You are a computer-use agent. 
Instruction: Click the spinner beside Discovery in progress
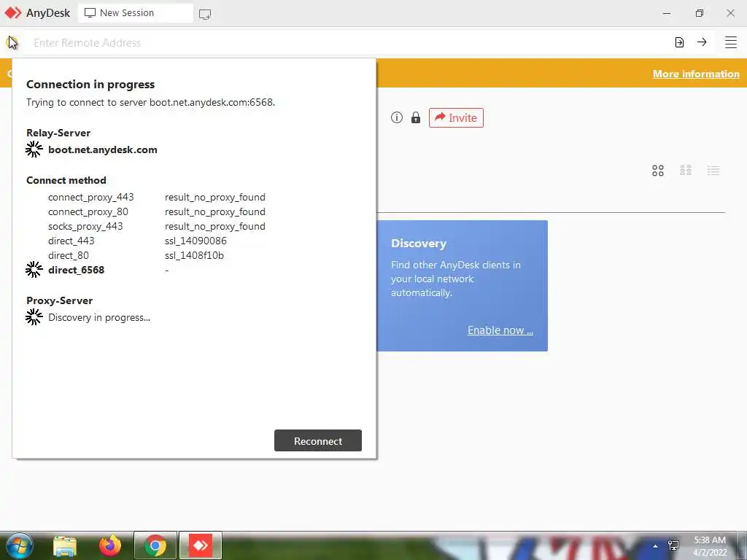(34, 316)
